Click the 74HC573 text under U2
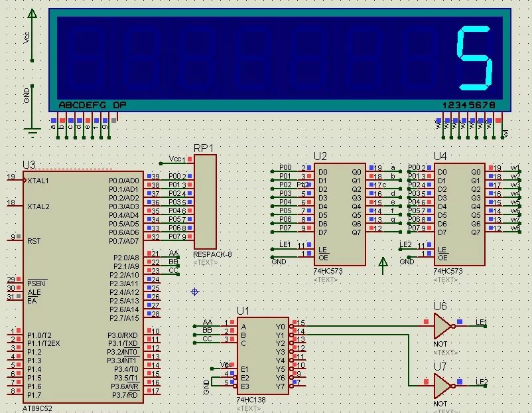 coord(328,272)
